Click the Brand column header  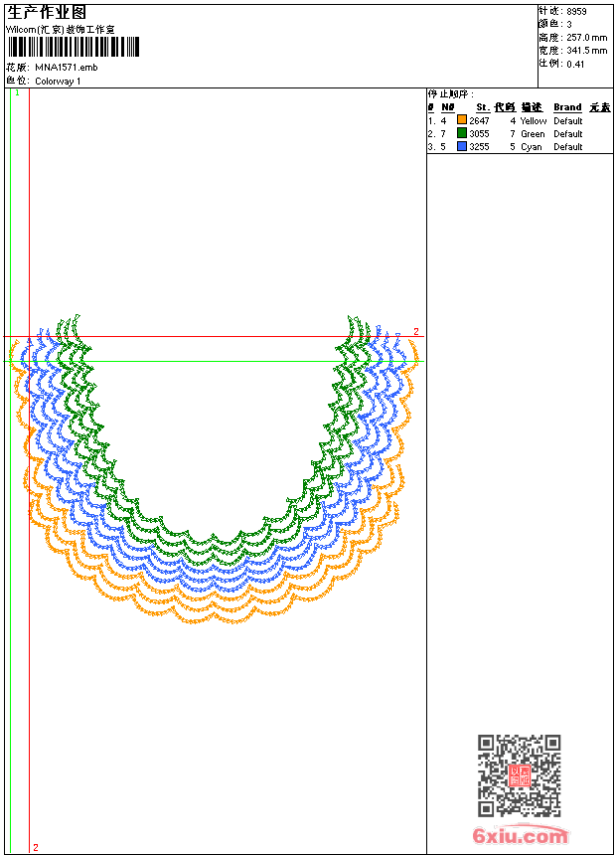click(x=567, y=107)
